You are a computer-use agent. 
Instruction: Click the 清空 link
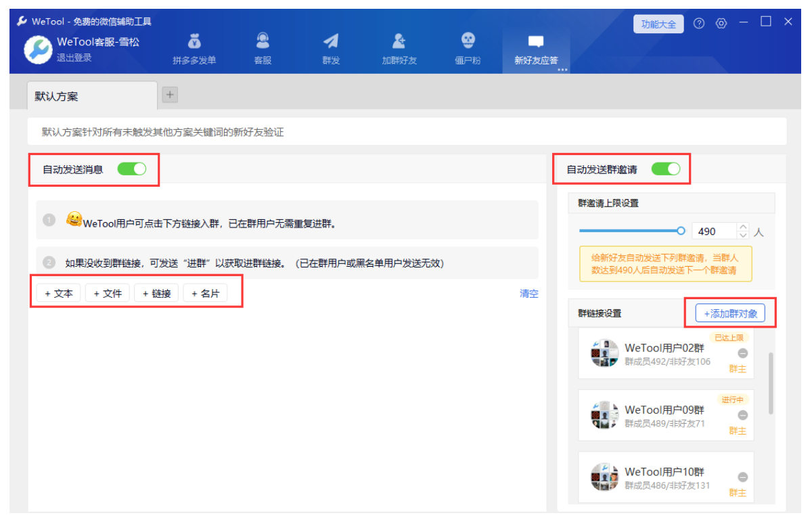(x=529, y=293)
